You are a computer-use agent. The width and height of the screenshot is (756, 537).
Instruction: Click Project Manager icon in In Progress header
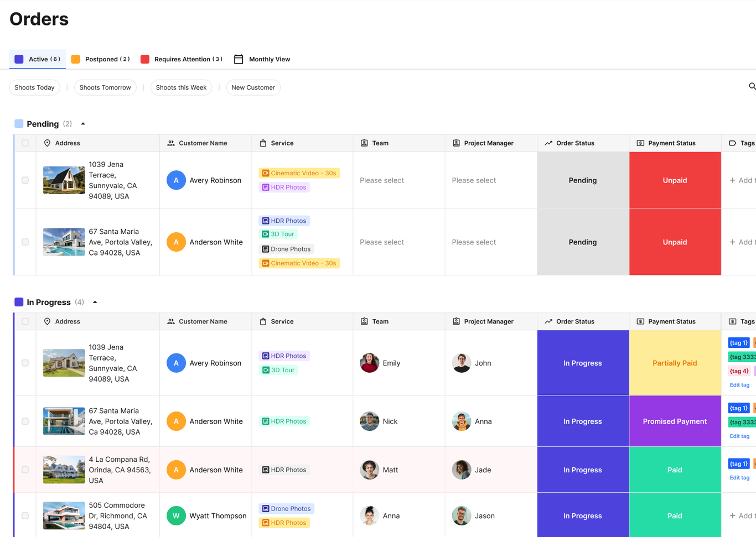tap(456, 321)
